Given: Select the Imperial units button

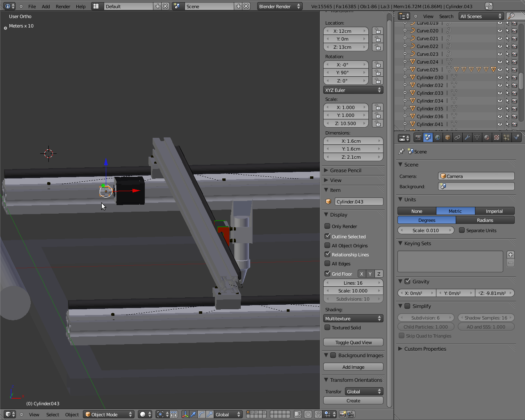Looking at the screenshot, I should 494,211.
